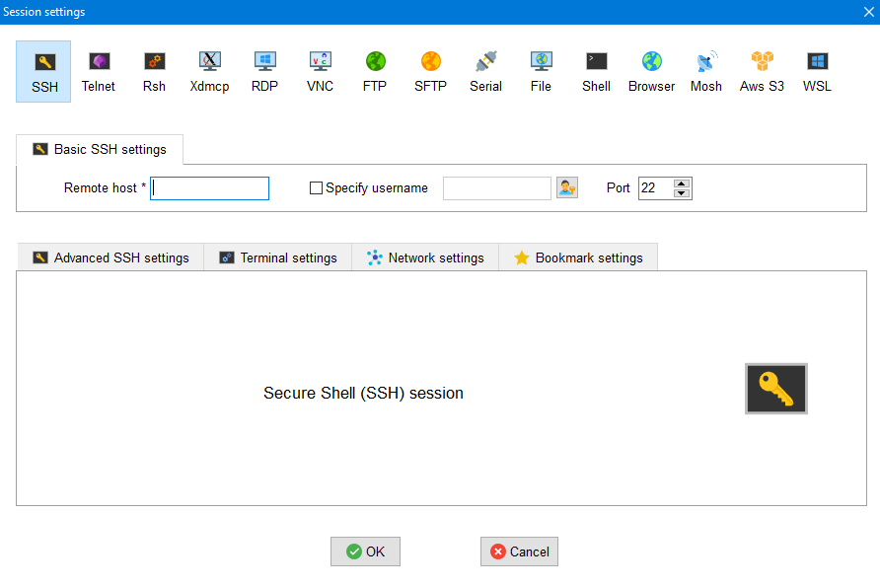Select the VNC session type
Image resolution: width=880 pixels, height=588 pixels.
320,71
